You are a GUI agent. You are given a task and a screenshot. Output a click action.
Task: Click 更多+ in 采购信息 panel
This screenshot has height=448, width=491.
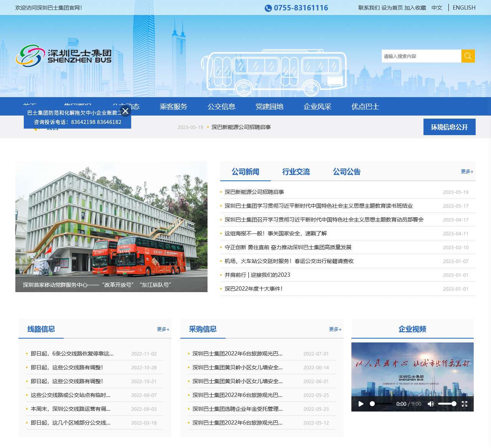point(335,329)
